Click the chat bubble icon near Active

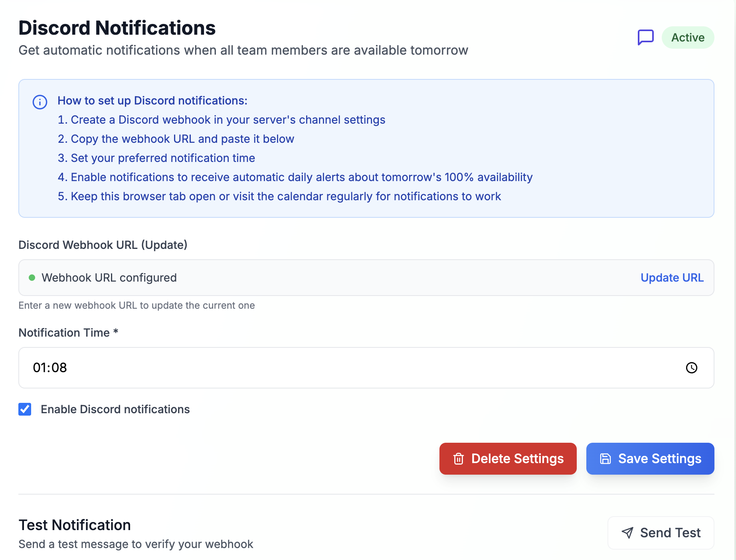tap(645, 37)
